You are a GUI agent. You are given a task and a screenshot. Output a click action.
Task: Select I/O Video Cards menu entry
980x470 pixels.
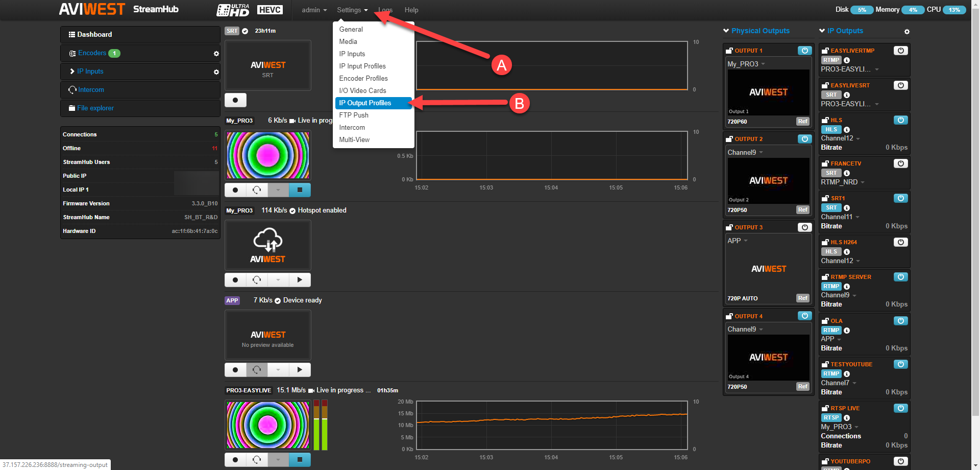pos(373,91)
